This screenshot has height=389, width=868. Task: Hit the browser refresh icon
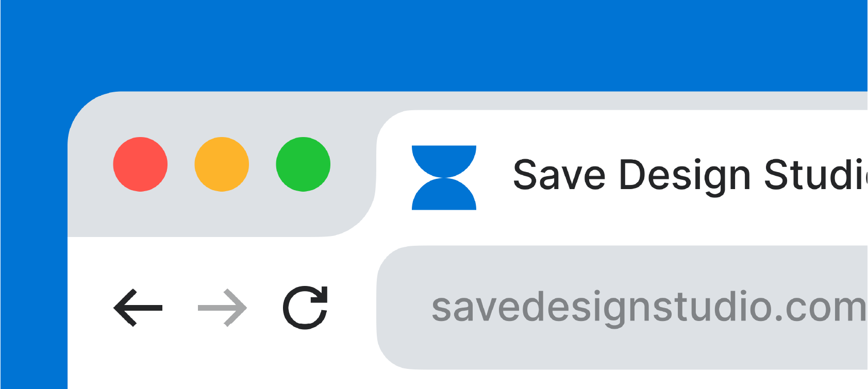pos(305,308)
